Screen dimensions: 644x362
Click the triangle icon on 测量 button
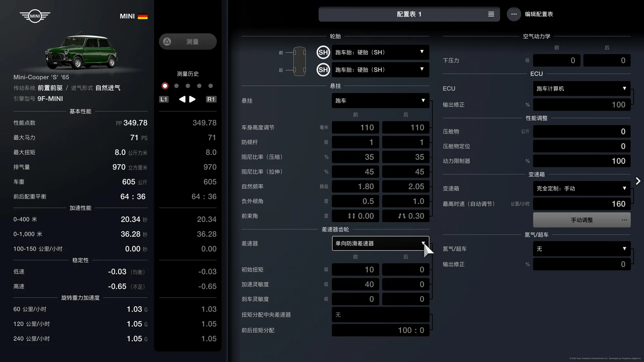click(x=167, y=42)
